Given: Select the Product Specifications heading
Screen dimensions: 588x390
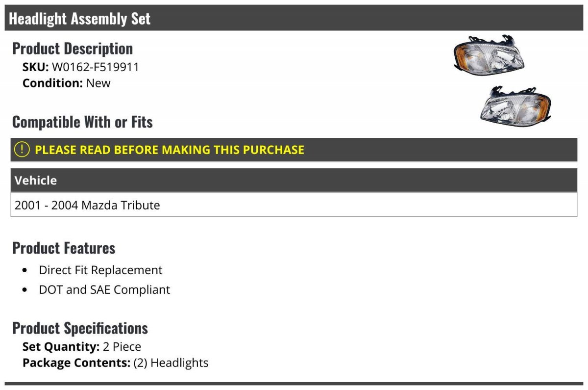Looking at the screenshot, I should click(80, 328).
